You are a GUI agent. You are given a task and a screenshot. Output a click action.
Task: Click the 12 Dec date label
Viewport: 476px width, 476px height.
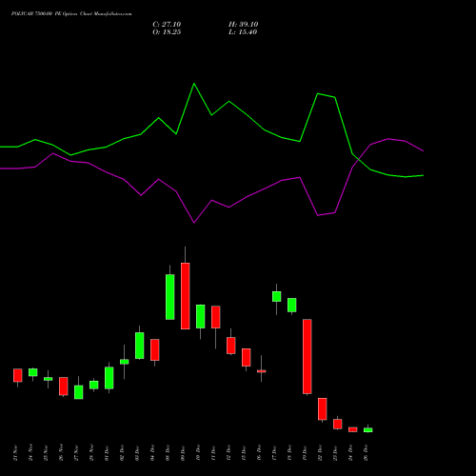(x=228, y=453)
